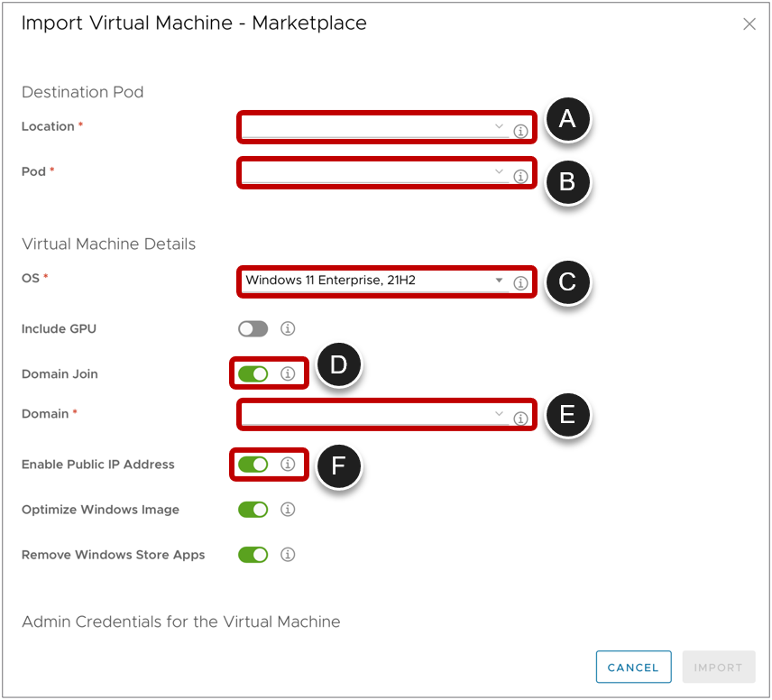
Task: Click the info icon beside Optimize Windows Image
Action: [x=288, y=510]
